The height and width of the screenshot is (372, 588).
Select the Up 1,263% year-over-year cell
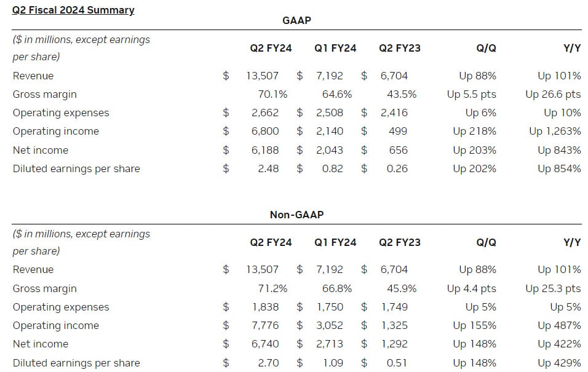(554, 131)
